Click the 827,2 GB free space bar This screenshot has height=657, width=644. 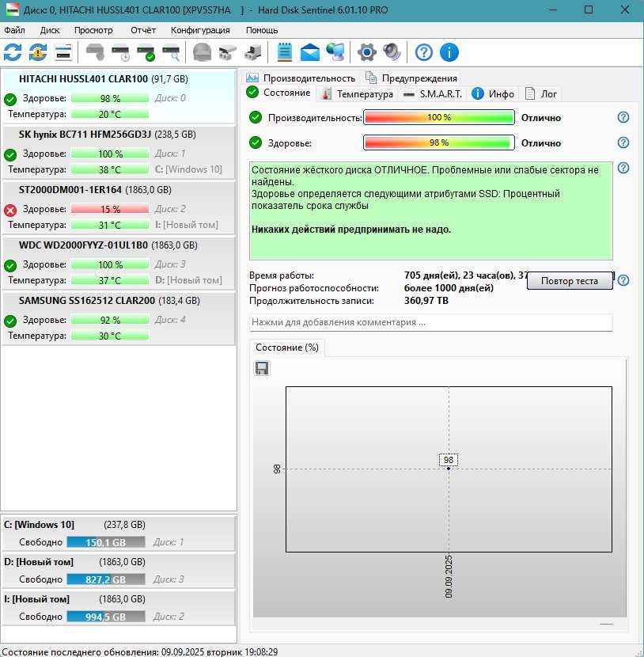coord(106,579)
